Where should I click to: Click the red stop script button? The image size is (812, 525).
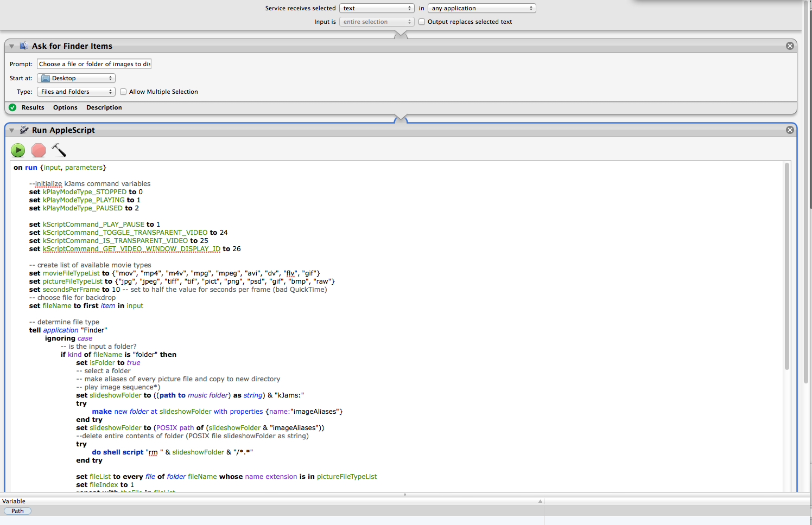pos(39,150)
